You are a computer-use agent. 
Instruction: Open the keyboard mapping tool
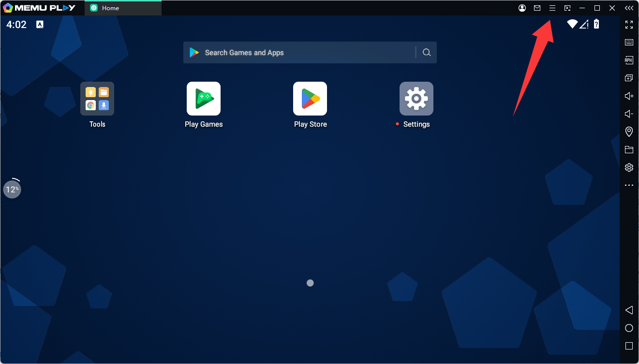(629, 43)
